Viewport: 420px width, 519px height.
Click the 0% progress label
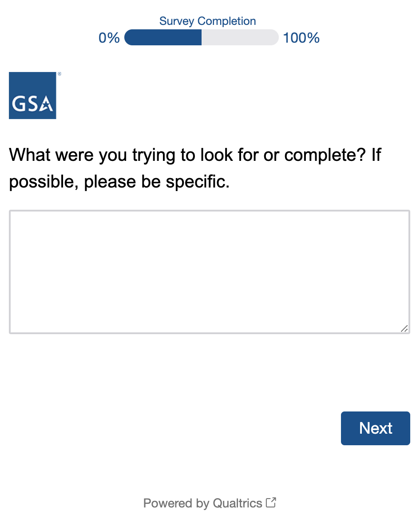point(109,38)
